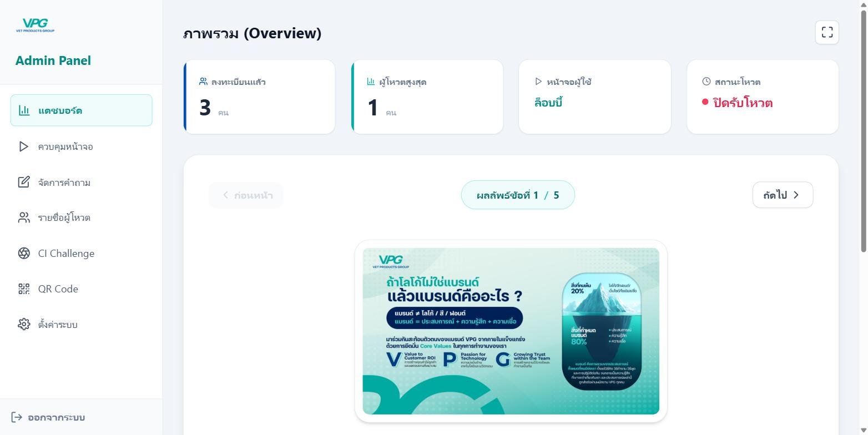Screen dimensions: 868x435
Task: Click the QR Code grid icon
Action: [24, 289]
